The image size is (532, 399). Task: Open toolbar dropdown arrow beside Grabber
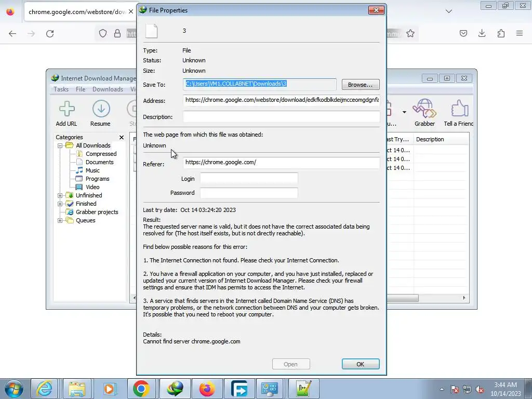pos(404,112)
